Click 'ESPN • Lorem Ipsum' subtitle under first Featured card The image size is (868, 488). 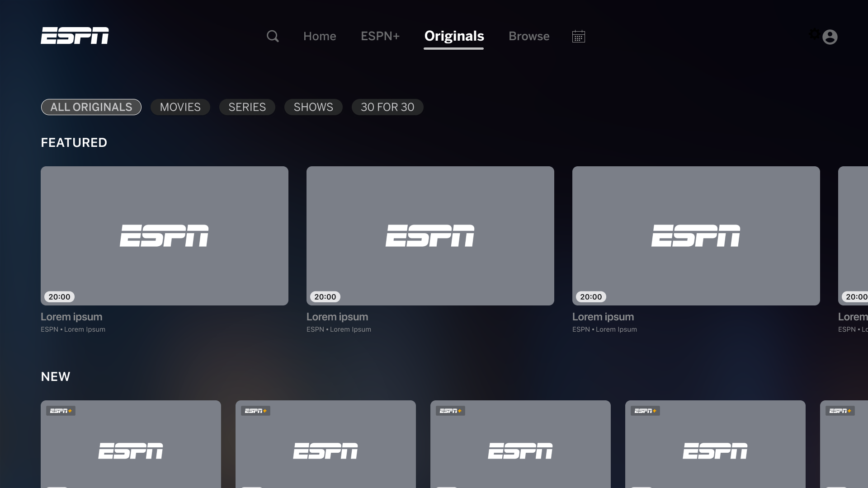coord(73,329)
